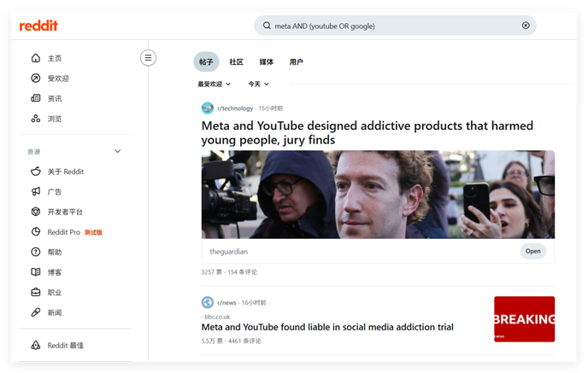Open the 今天 time filter dropdown
This screenshot has height=373, width=588.
(259, 85)
